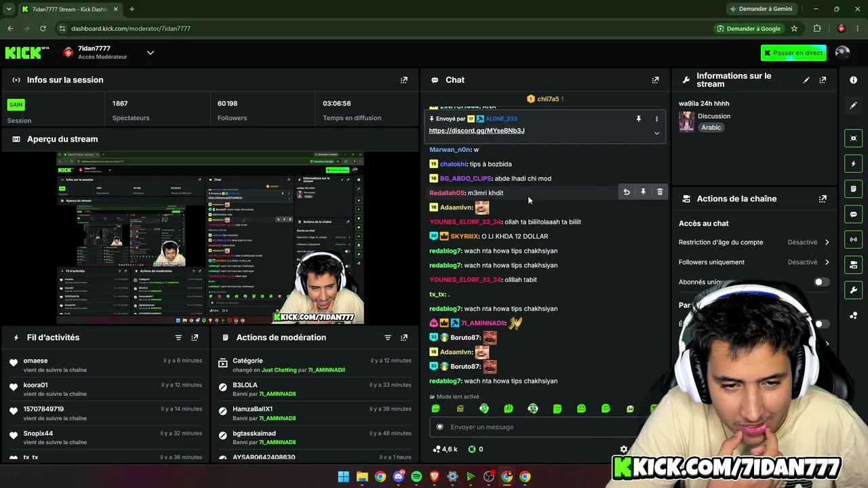The width and height of the screenshot is (868, 488).
Task: Click the browser address bar URL
Action: [x=131, y=28]
